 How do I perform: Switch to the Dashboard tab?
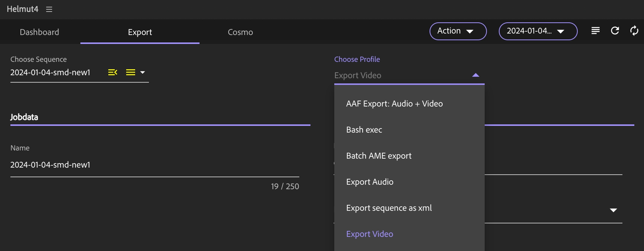point(39,32)
